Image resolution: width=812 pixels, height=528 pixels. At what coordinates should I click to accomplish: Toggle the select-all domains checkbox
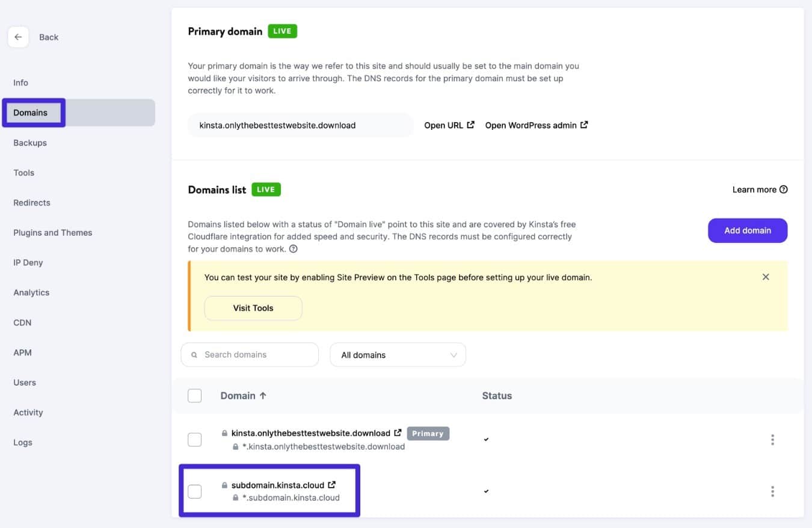(194, 395)
